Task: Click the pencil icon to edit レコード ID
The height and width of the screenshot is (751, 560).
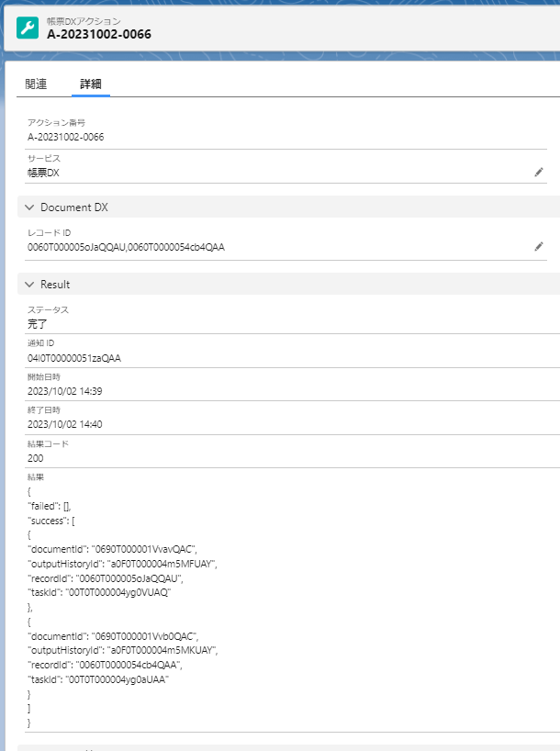Action: coord(539,247)
